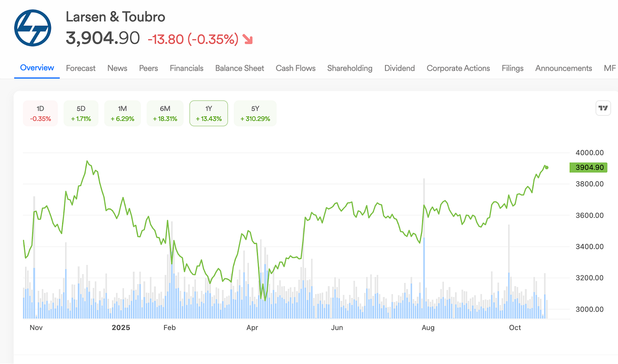Click the -13.80 (-0.35%) change text
Viewport: 618px width, 364px height.
pyautogui.click(x=193, y=39)
